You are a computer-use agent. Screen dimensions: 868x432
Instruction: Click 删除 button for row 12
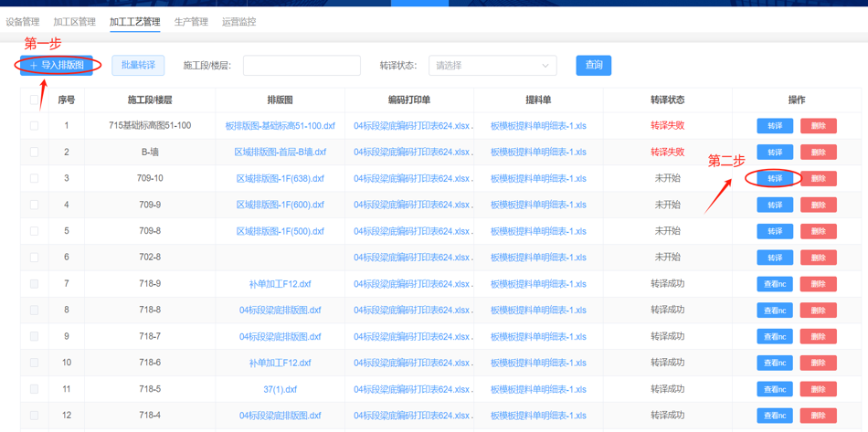point(818,416)
